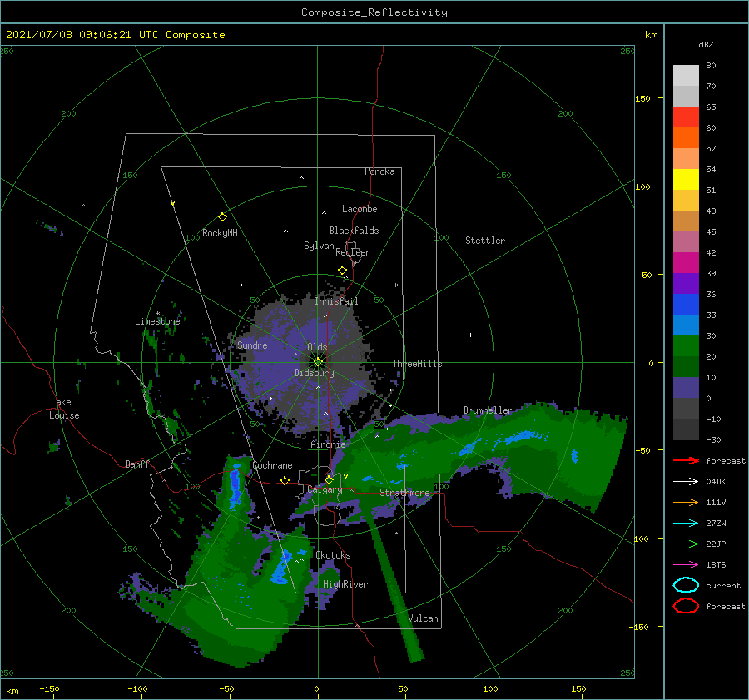Click the white 04DK arrow icon
Image resolution: width=749 pixels, height=700 pixels.
(x=686, y=481)
